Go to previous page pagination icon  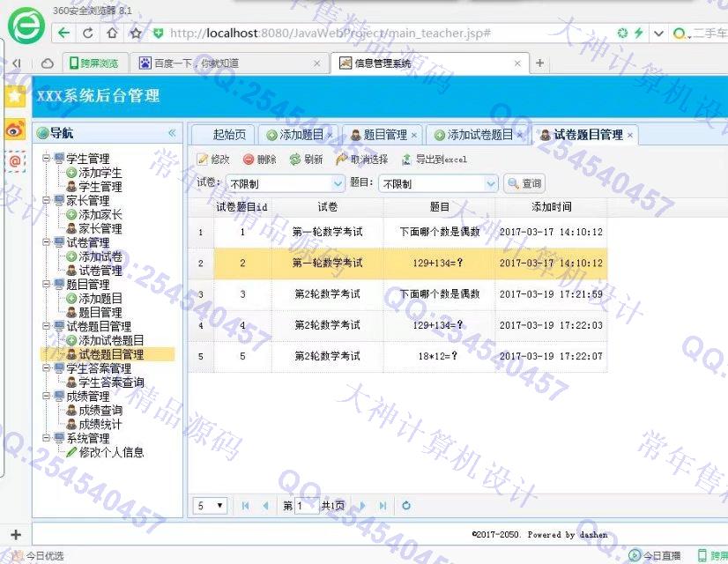coord(265,506)
